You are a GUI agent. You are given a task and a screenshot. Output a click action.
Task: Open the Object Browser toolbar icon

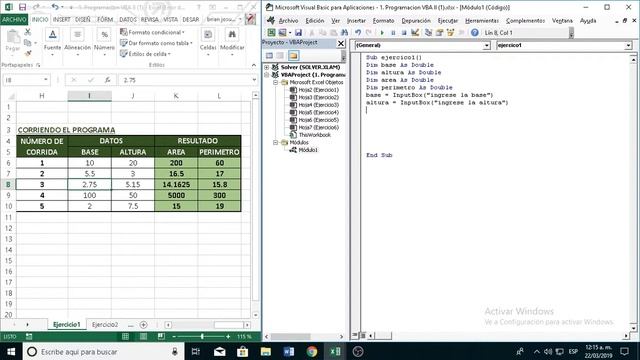click(450, 33)
